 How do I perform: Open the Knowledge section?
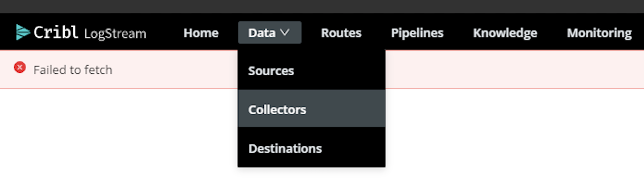[505, 33]
